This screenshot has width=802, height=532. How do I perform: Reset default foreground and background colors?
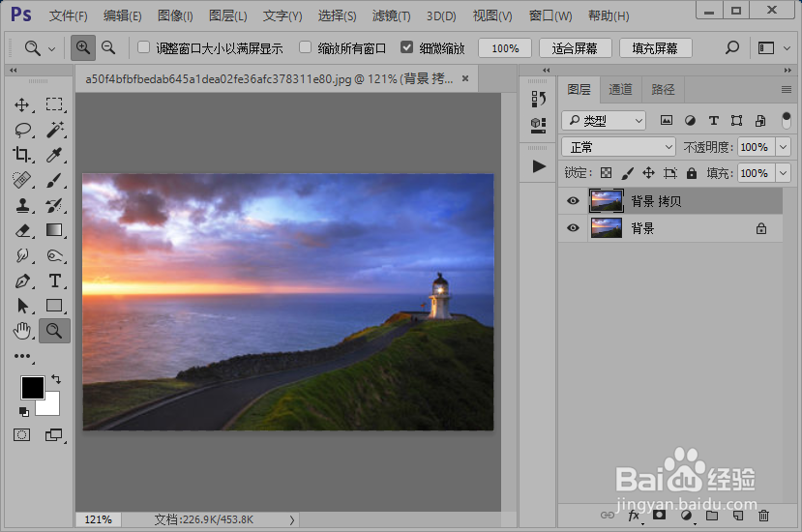23,412
